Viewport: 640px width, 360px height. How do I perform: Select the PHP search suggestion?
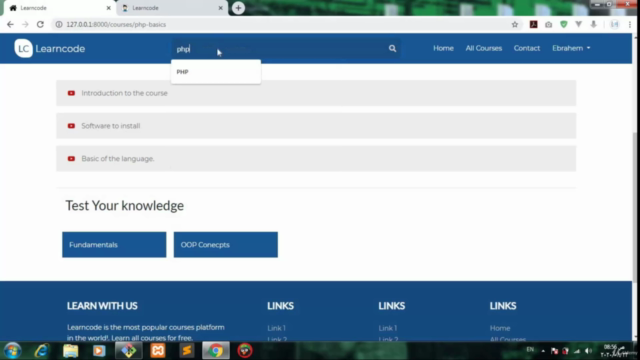pyautogui.click(x=216, y=72)
